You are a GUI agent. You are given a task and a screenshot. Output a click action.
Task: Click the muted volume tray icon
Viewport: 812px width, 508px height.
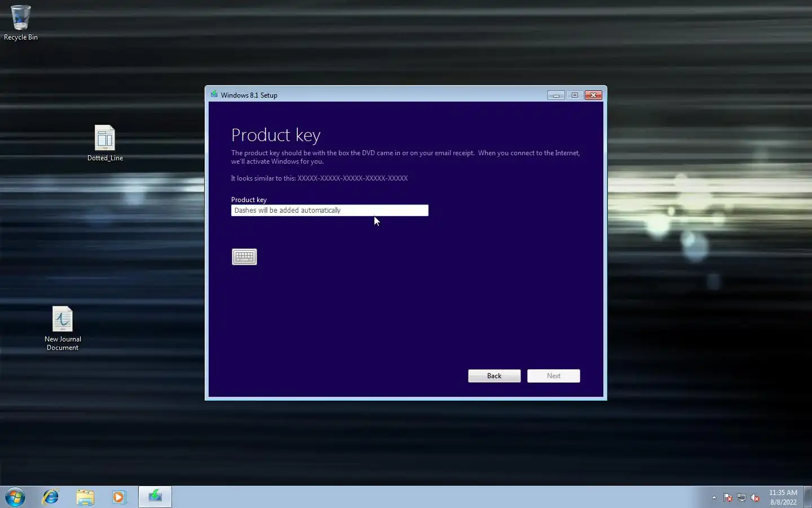[755, 498]
